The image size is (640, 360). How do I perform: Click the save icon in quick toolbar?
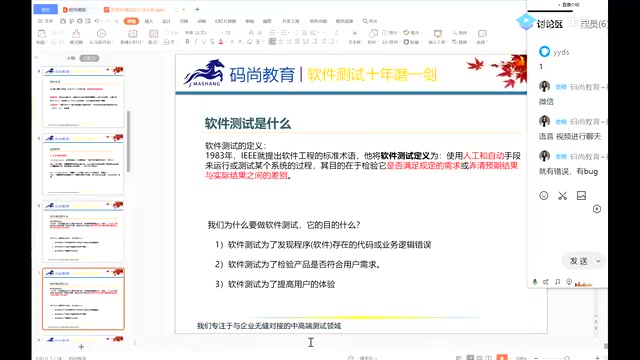(63, 21)
